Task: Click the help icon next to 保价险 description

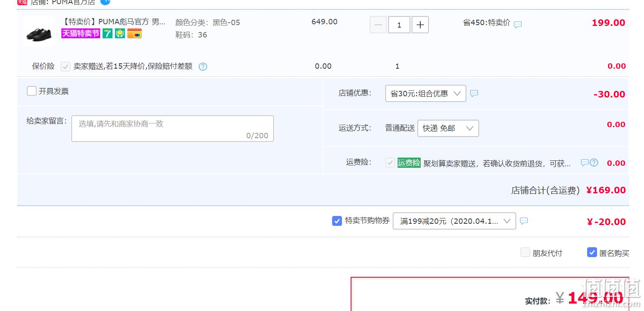Action: pos(203,66)
